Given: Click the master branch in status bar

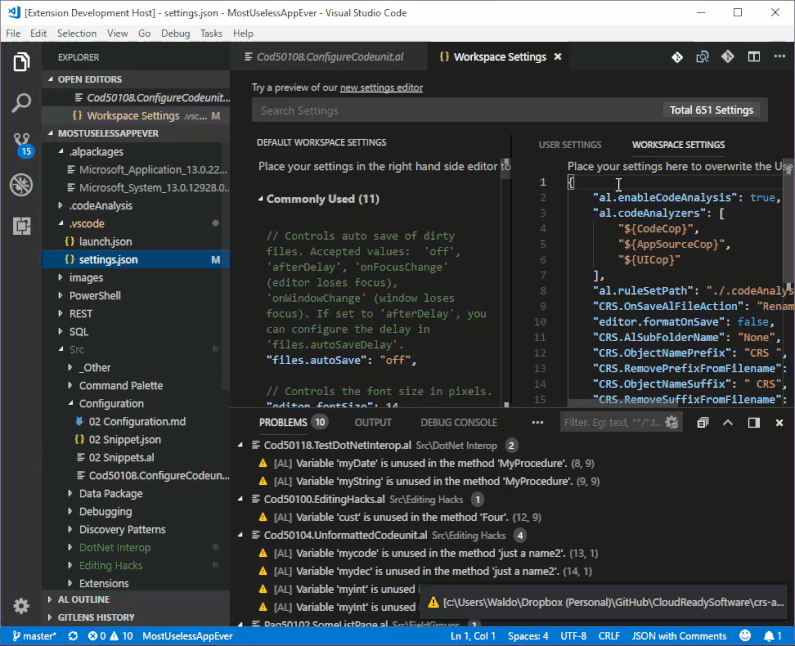Looking at the screenshot, I should point(34,636).
